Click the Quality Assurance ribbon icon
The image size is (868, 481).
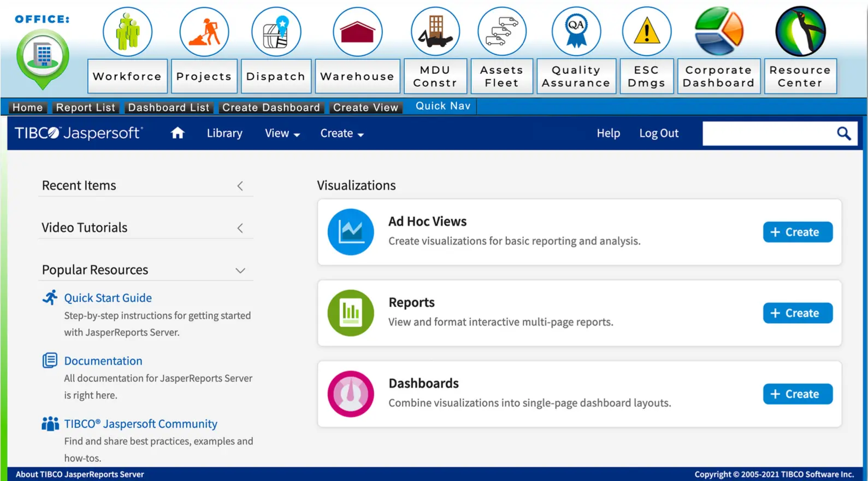point(576,32)
